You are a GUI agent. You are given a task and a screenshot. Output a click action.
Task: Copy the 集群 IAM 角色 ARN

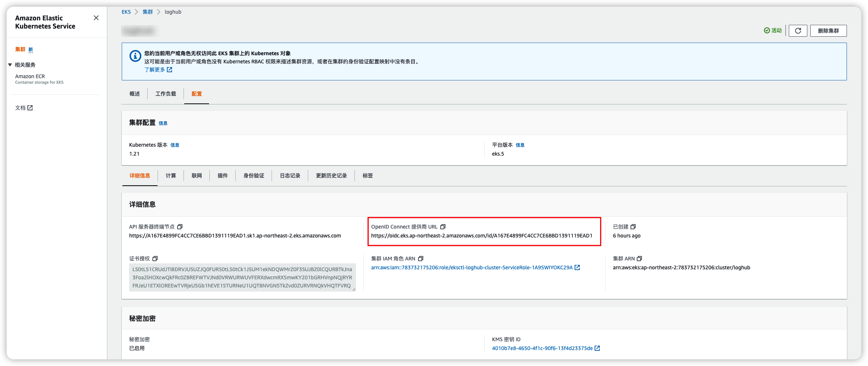click(421, 259)
